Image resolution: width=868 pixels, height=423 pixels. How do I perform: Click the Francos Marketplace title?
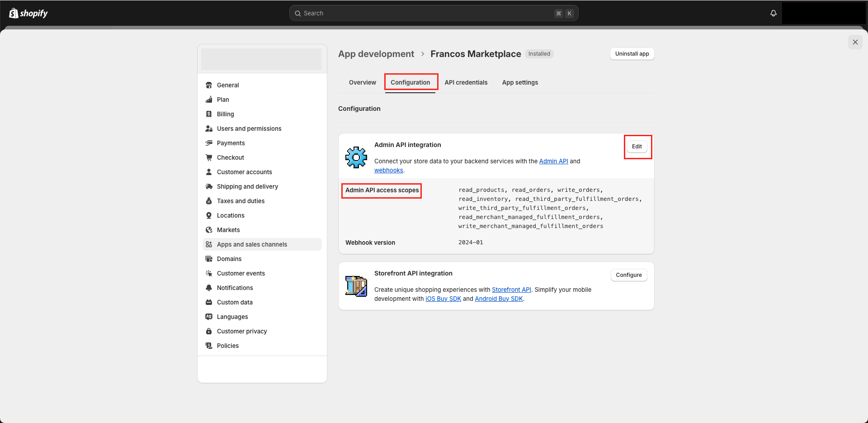point(476,54)
